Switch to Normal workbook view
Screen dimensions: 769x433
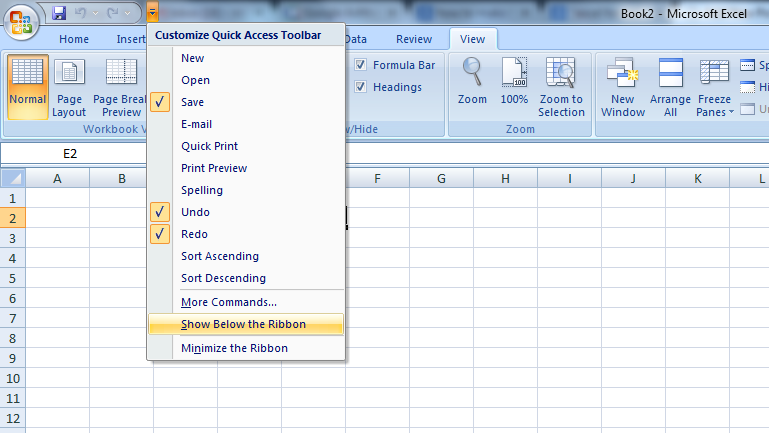(27, 87)
